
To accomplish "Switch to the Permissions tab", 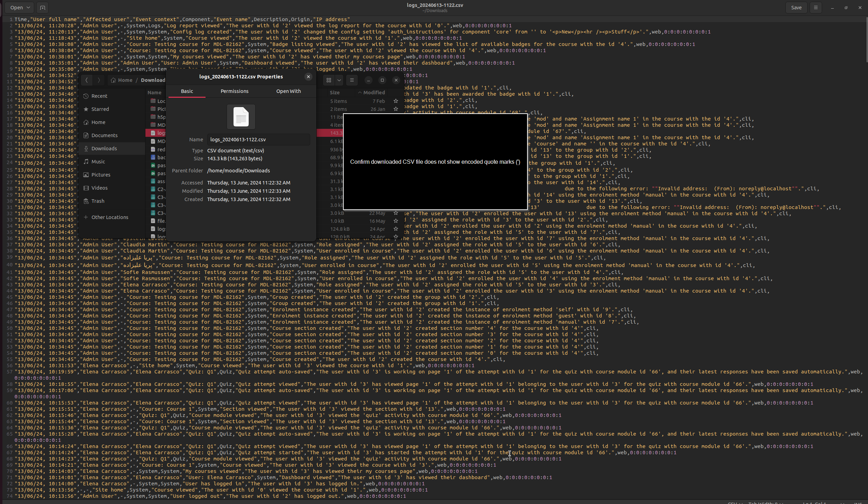I will (235, 91).
